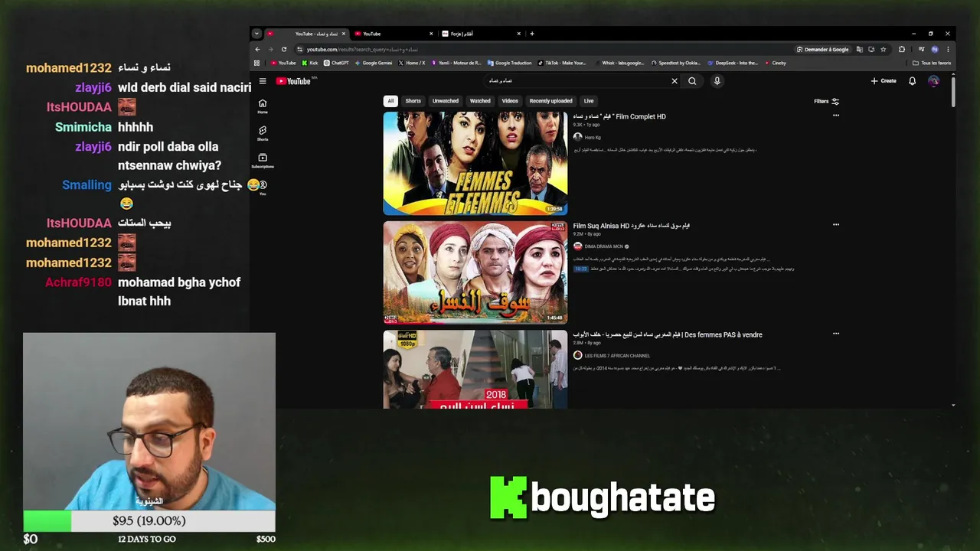
Task: Start voice search with the microphone icon
Action: (717, 81)
